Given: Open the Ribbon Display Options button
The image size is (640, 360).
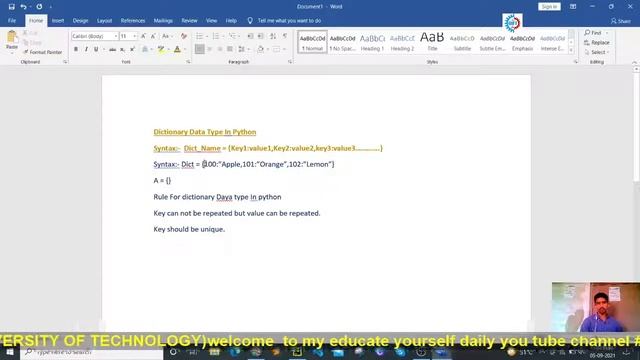Looking at the screenshot, I should click(573, 7).
